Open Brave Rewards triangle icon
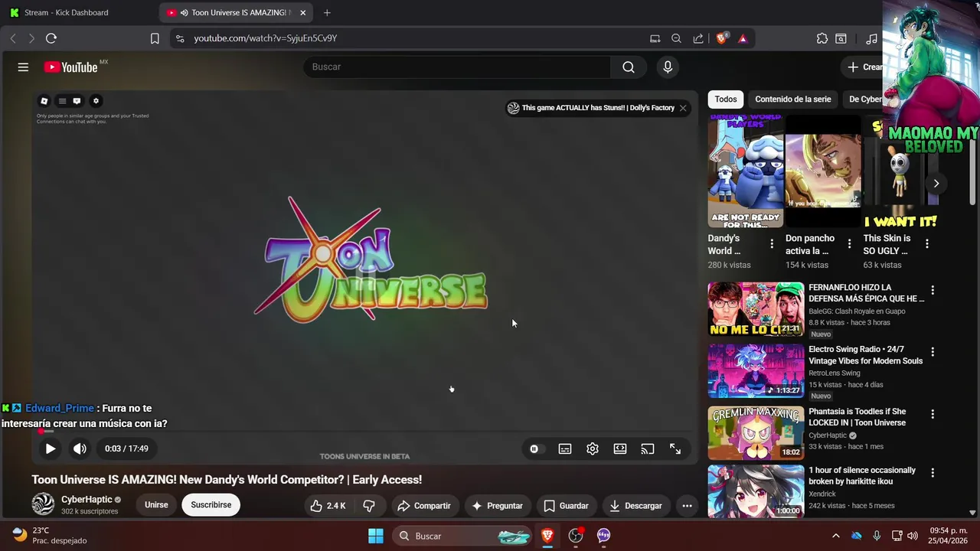The width and height of the screenshot is (980, 551). pyautogui.click(x=743, y=38)
